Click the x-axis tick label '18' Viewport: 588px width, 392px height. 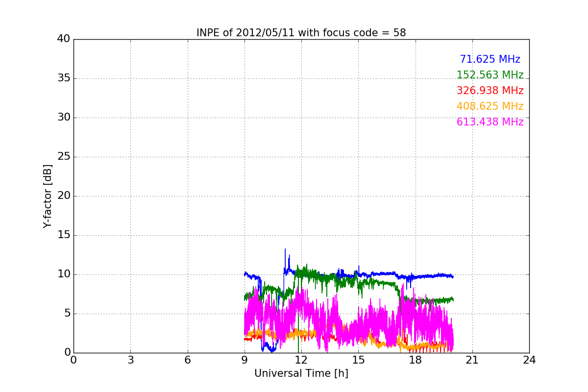415,360
